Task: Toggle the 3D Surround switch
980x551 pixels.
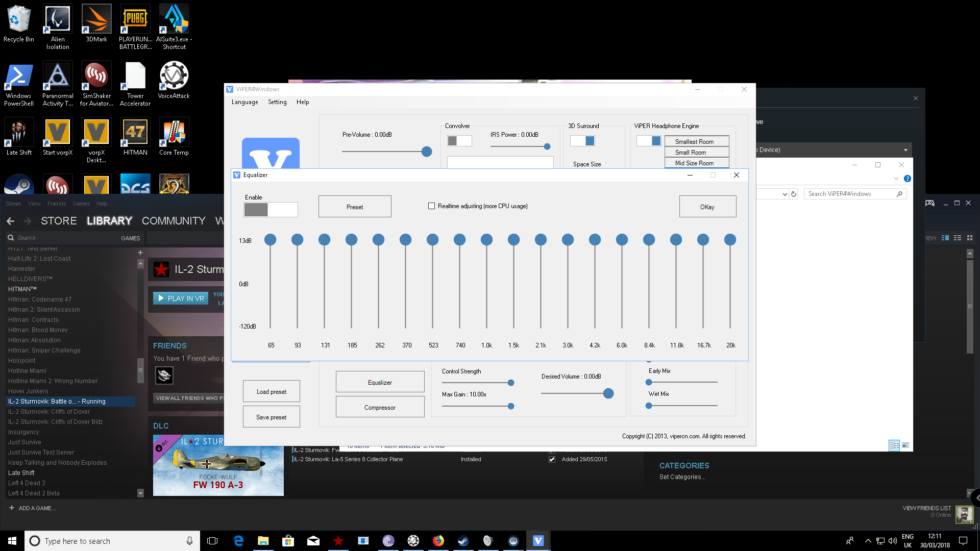Action: (582, 141)
